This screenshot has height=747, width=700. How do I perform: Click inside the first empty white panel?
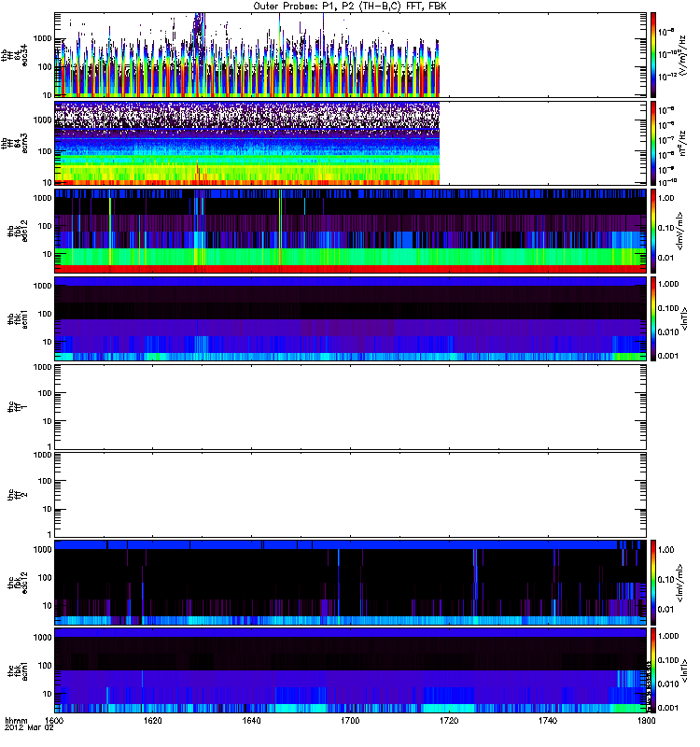(350, 405)
